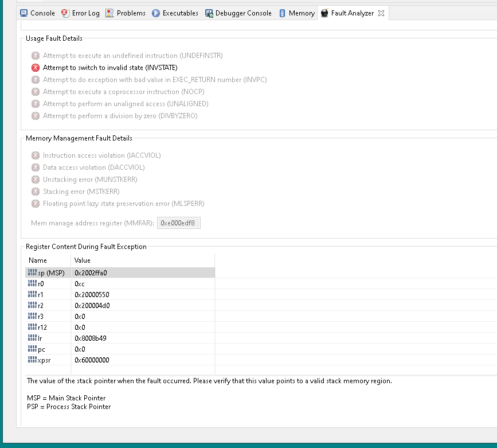Click the Fault Analyzer bomb icon

pos(324,13)
